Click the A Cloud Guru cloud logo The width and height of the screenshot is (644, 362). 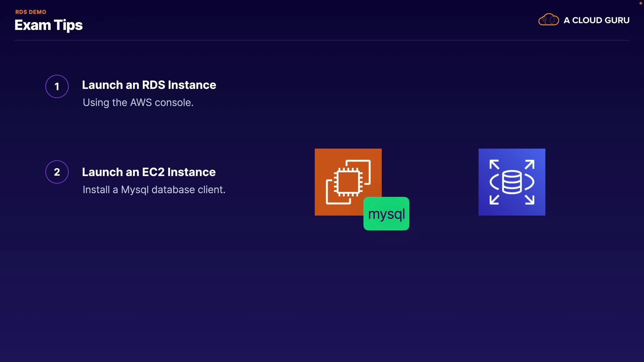point(548,20)
